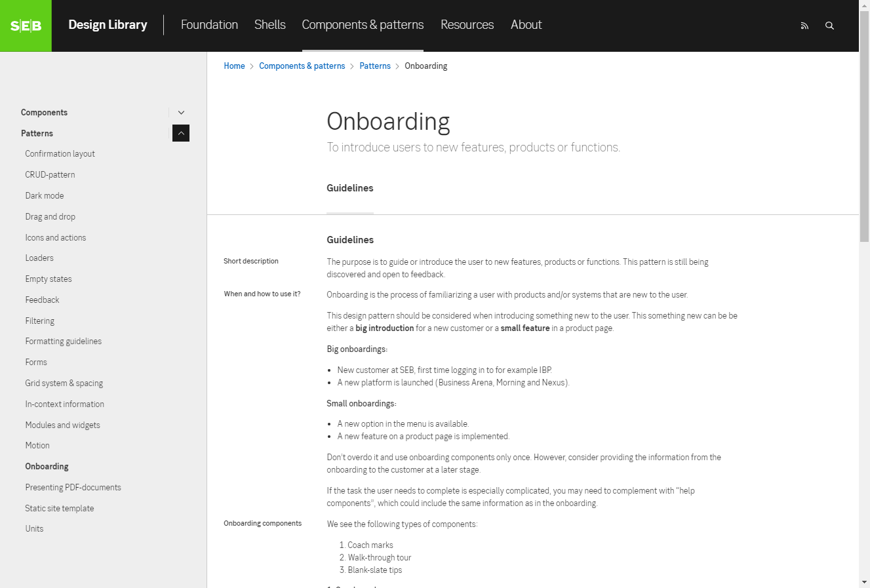Select Motion from the sidebar
This screenshot has width=870, height=588.
coord(37,445)
